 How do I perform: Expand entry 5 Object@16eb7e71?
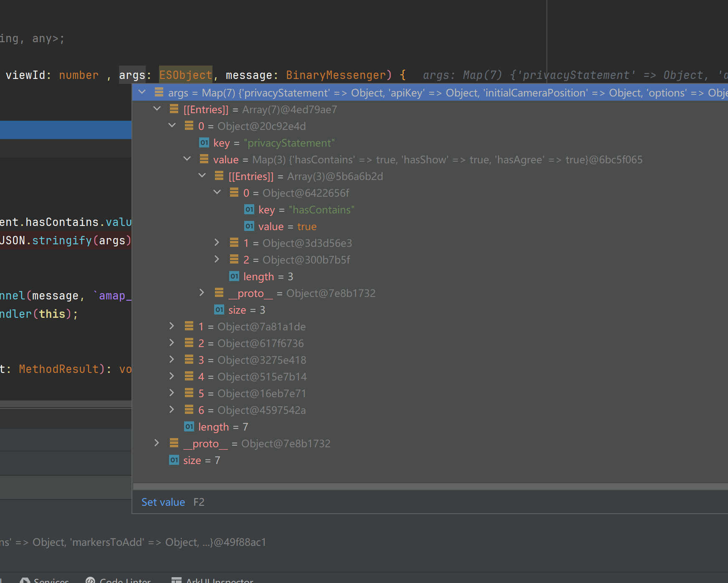coord(172,393)
